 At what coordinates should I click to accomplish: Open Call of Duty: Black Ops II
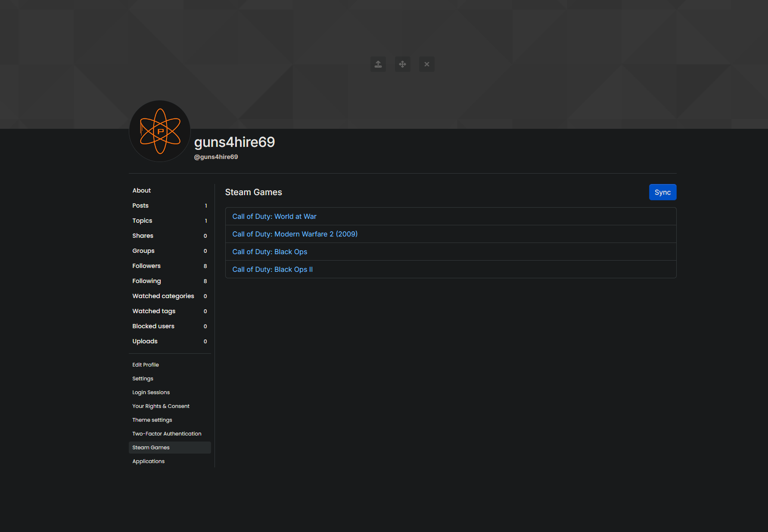tap(272, 269)
